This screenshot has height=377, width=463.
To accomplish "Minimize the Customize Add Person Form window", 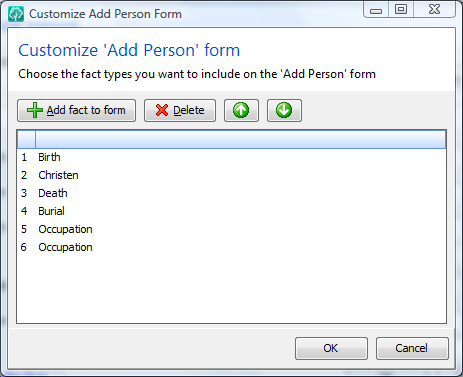I will (376, 10).
